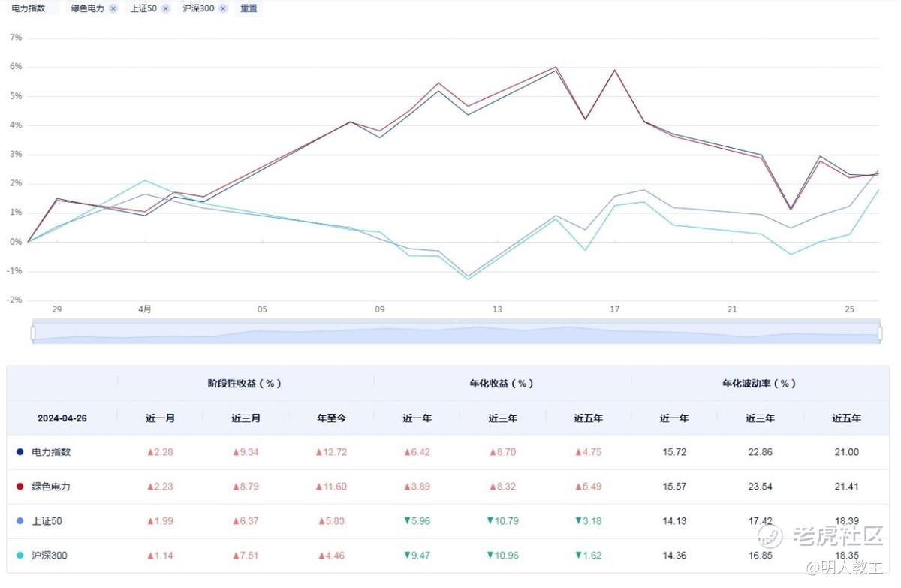Click the light blue dot beside 上证50
Image resolution: width=901 pixels, height=588 pixels.
coord(20,521)
